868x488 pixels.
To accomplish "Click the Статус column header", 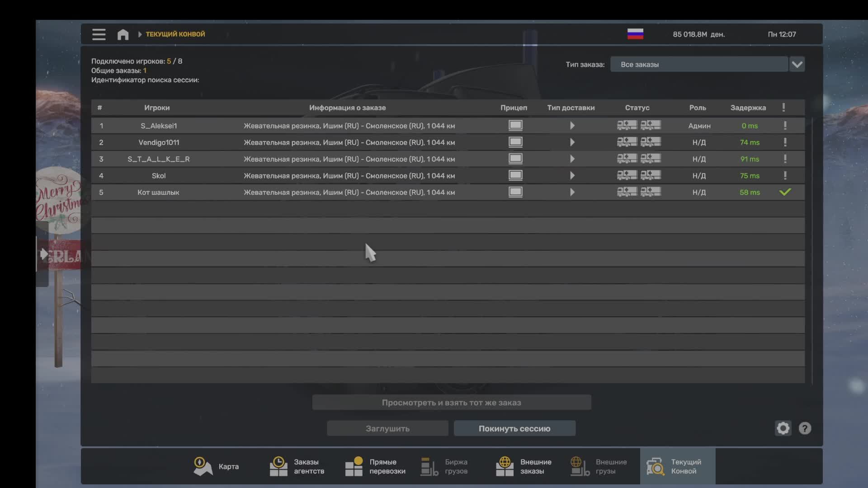I will pyautogui.click(x=637, y=108).
